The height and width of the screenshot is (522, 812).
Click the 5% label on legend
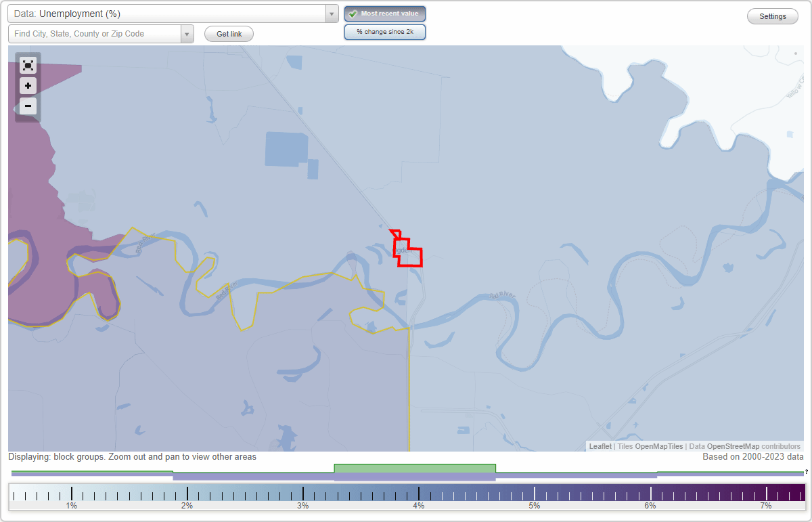click(x=535, y=506)
